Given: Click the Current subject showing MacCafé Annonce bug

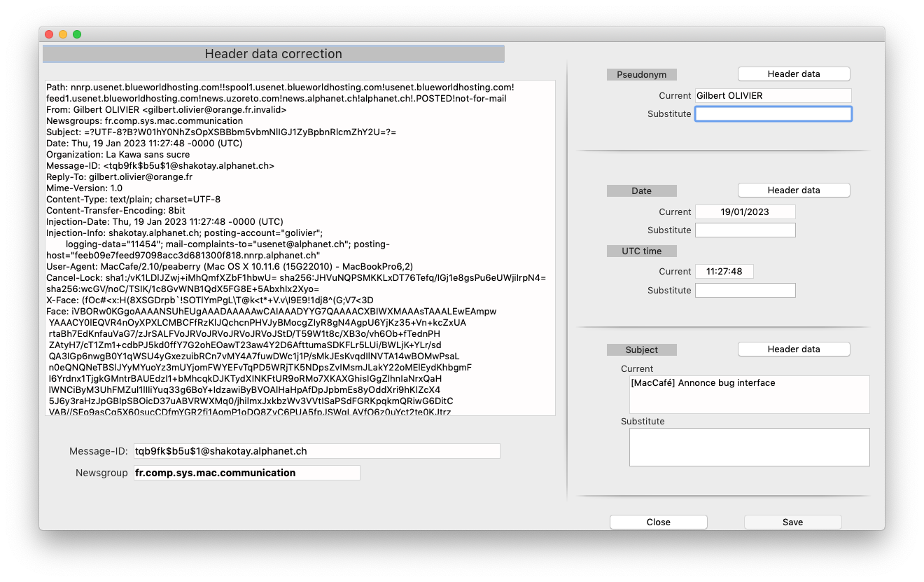Looking at the screenshot, I should 749,394.
